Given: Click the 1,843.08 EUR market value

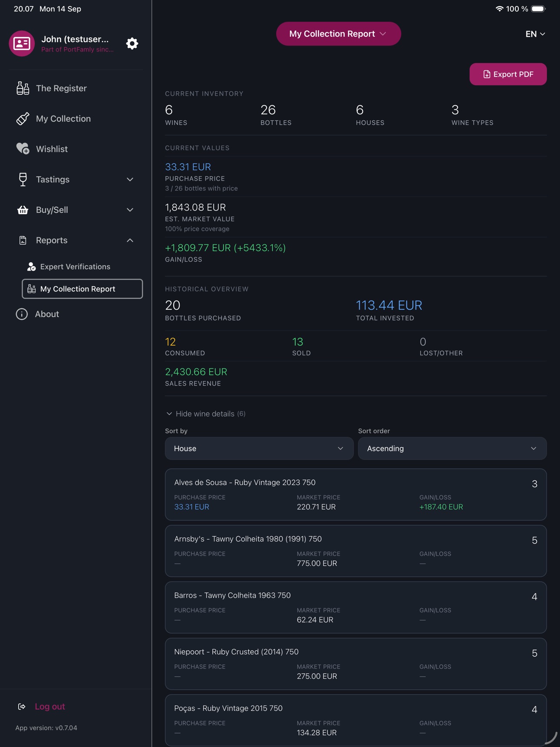Looking at the screenshot, I should pyautogui.click(x=195, y=207).
